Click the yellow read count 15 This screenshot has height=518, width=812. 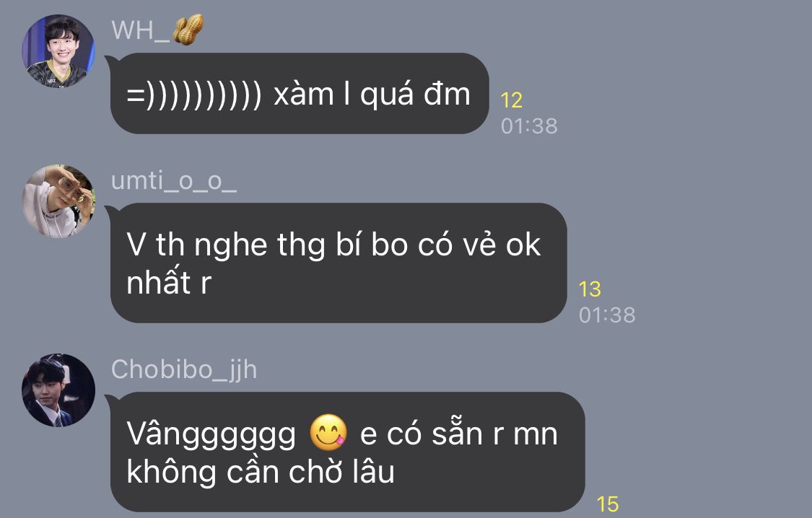608,504
